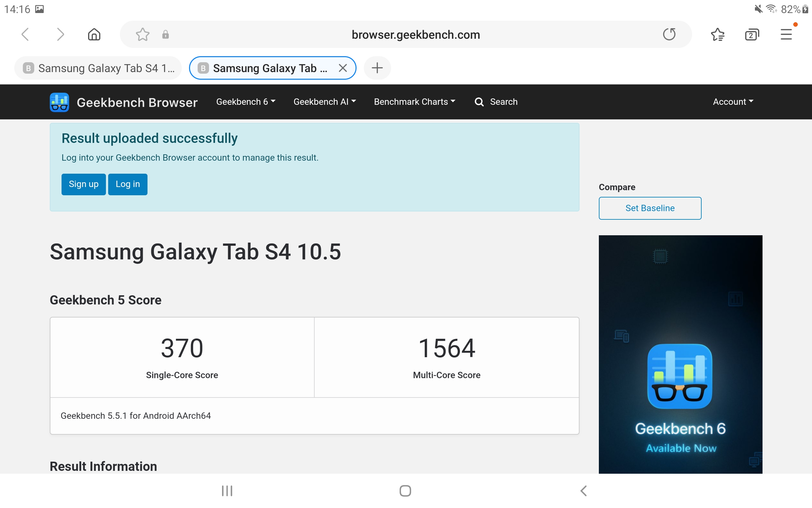This screenshot has height=508, width=812.
Task: Select the Geekbench 5.5.1 for Android AArch64 text
Action: (x=135, y=416)
